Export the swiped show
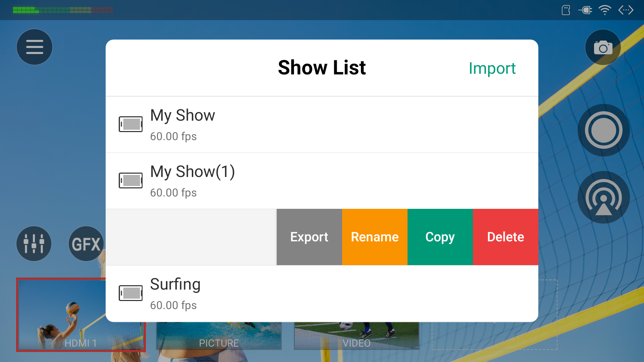The image size is (644, 362). (309, 237)
